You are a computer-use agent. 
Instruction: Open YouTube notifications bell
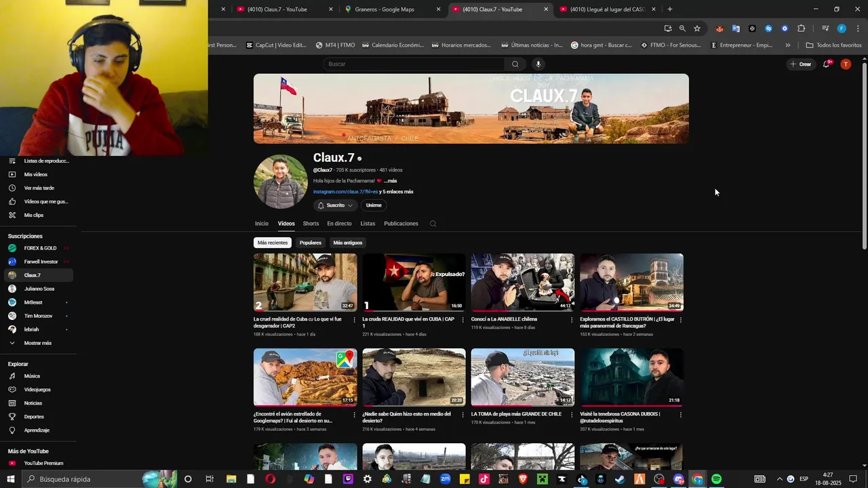click(x=826, y=64)
